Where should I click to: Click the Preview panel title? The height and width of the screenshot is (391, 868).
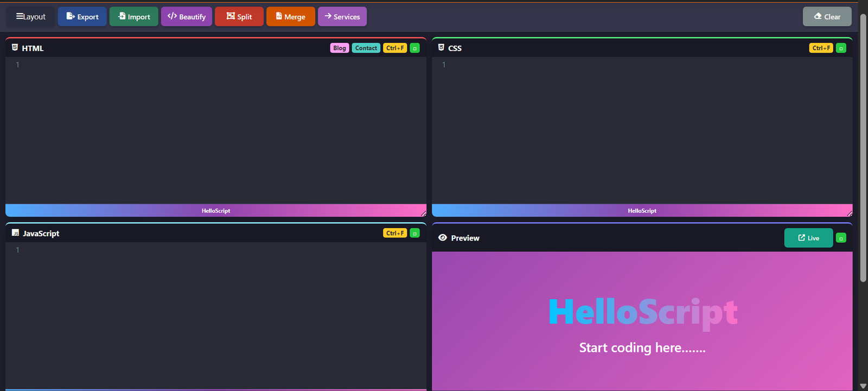(465, 238)
